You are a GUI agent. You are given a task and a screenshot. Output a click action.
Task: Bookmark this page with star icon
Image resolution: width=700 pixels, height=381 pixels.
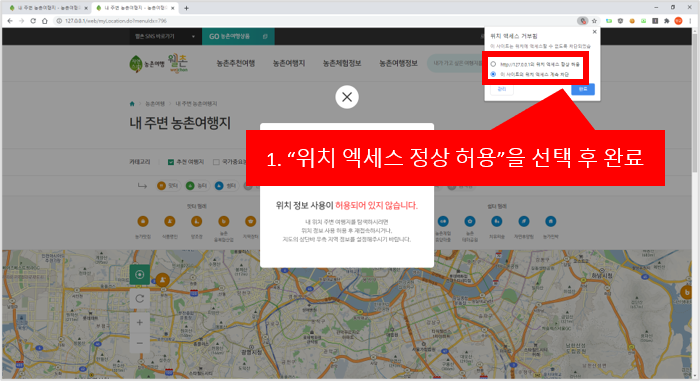pyautogui.click(x=594, y=21)
